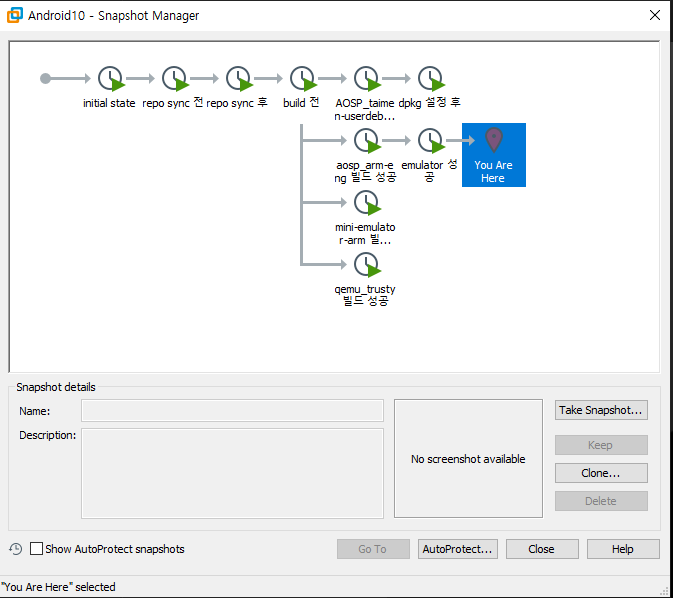Click the disabled Keep button
This screenshot has height=598, width=673.
click(x=601, y=445)
